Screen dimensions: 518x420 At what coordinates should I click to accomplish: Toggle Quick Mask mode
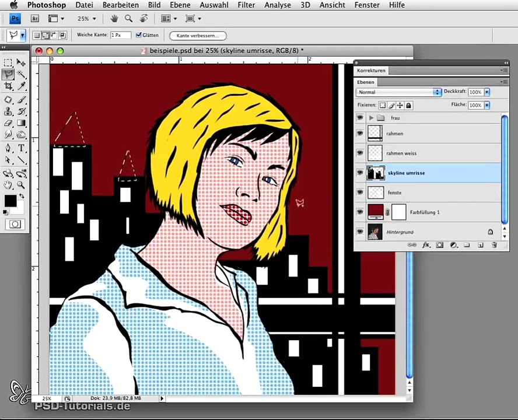(x=15, y=225)
